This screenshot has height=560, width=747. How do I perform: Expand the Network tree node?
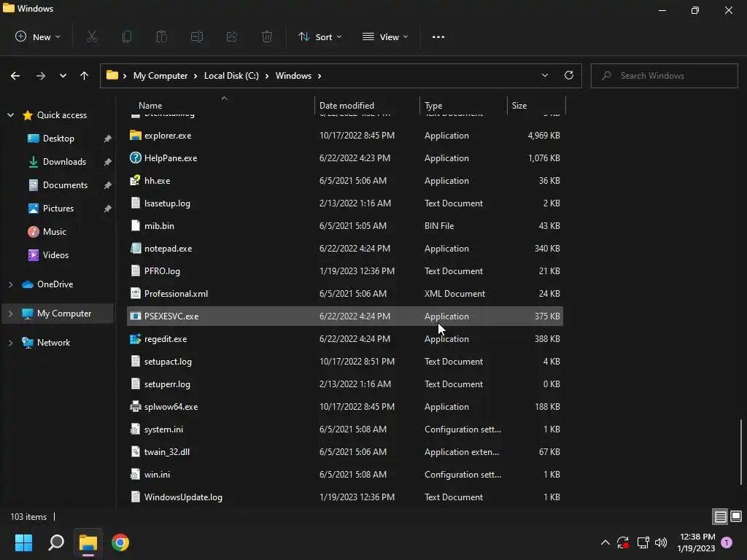coord(10,343)
